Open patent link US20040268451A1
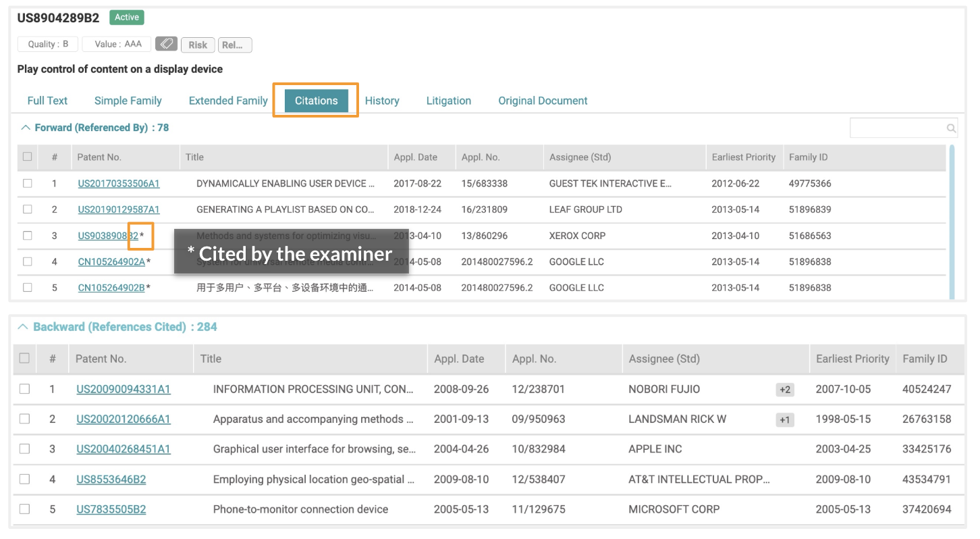Viewport: 980px width, 539px height. (124, 448)
